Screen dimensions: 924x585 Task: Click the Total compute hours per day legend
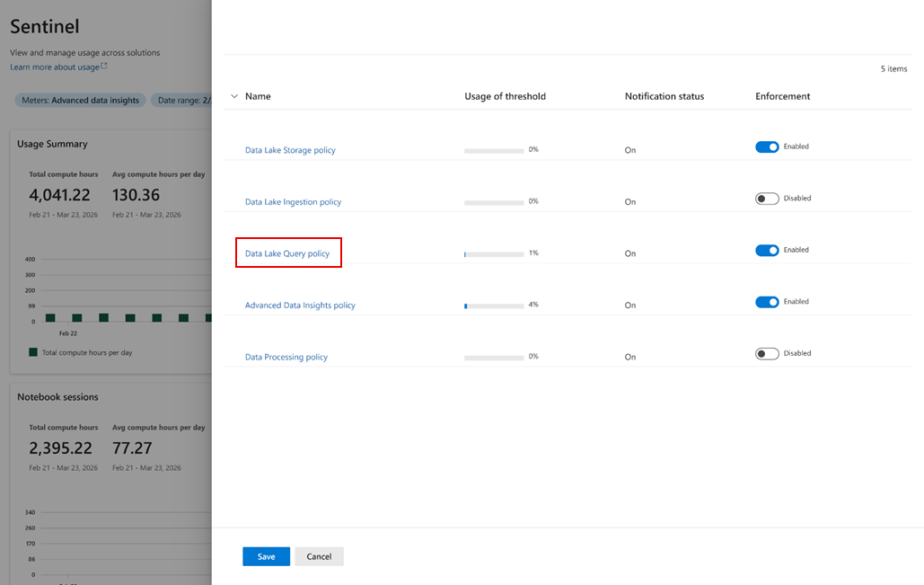tap(81, 352)
